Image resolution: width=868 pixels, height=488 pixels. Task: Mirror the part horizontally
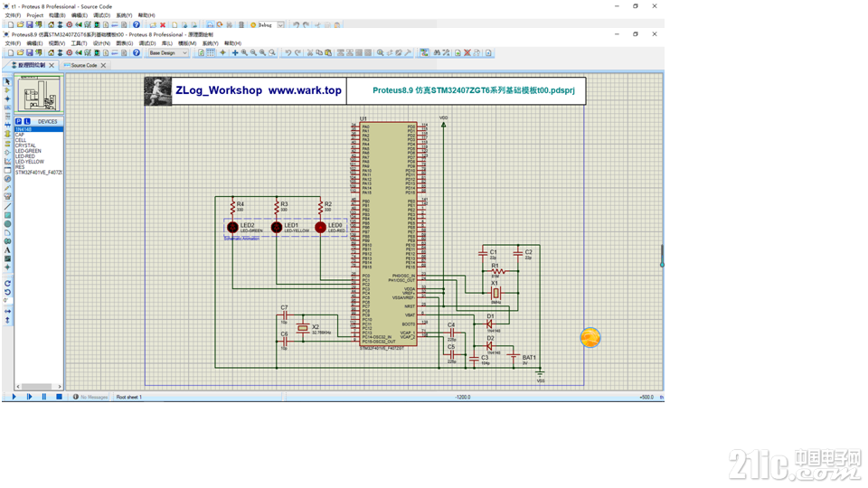[x=7, y=312]
